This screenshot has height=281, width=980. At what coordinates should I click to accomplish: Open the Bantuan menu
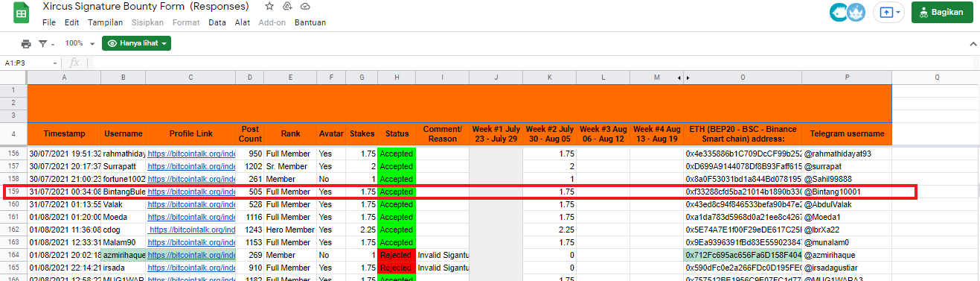click(x=310, y=22)
